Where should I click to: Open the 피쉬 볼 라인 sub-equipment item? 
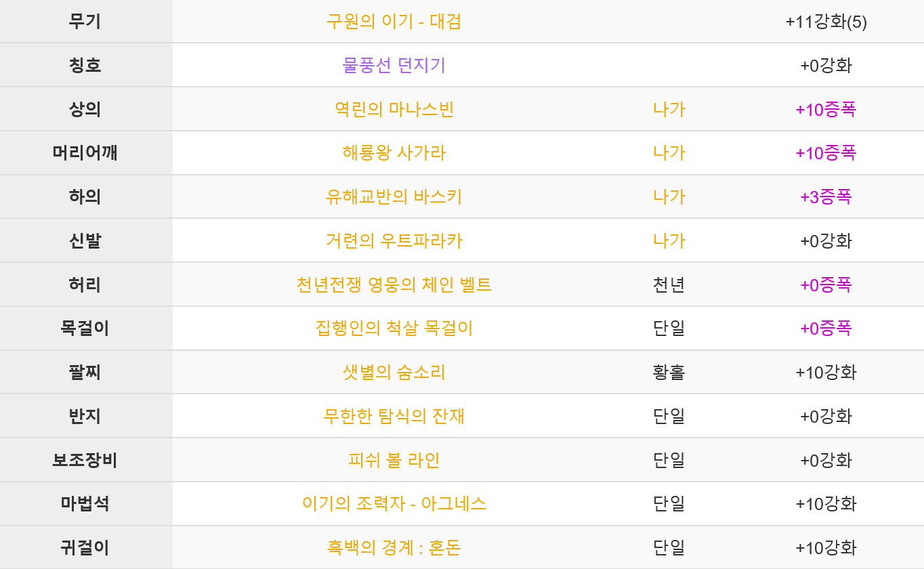tap(394, 460)
